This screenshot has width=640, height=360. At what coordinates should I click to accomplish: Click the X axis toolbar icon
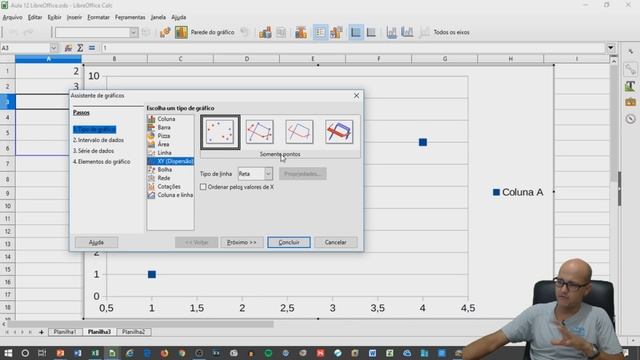(391, 32)
